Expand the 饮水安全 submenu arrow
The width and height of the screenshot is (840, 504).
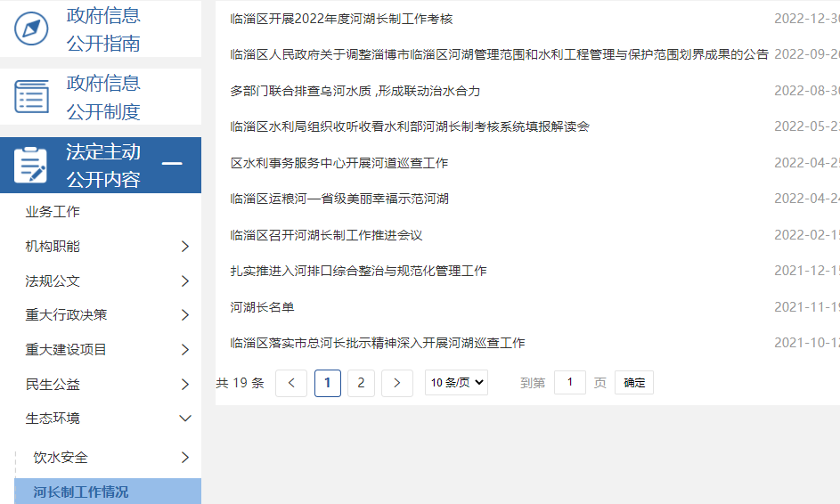185,458
